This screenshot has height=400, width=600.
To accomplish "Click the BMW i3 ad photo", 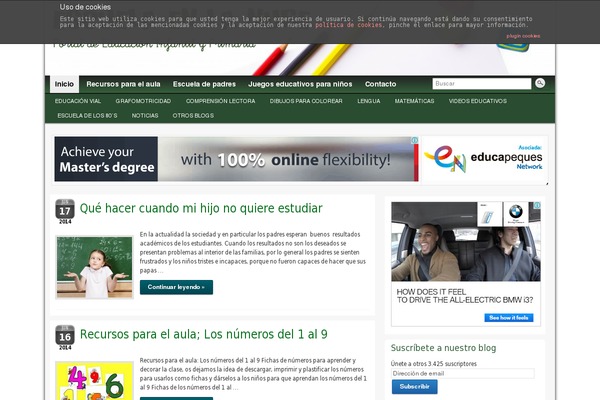I will coord(466,242).
